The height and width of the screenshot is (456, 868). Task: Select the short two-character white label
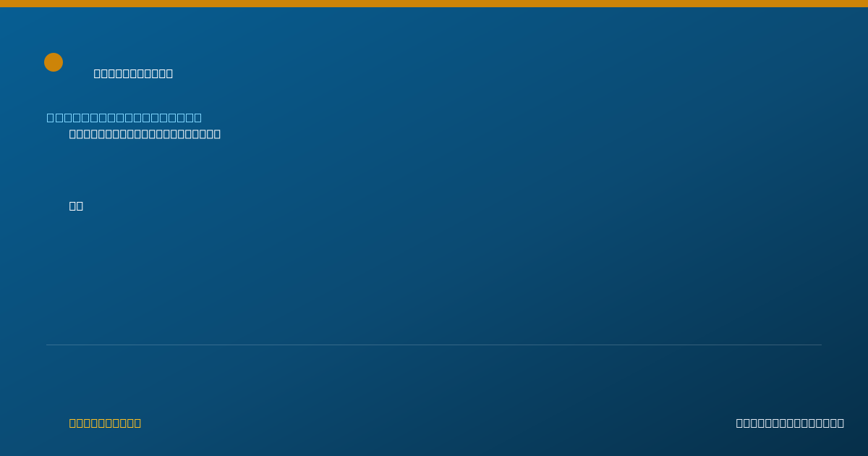76,206
